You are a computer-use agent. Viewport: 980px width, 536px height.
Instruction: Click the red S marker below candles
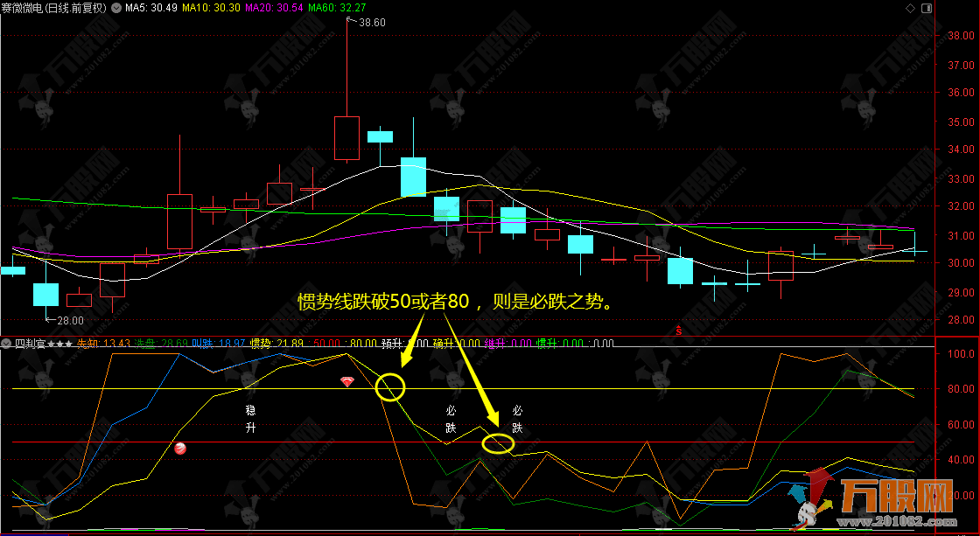[x=679, y=331]
